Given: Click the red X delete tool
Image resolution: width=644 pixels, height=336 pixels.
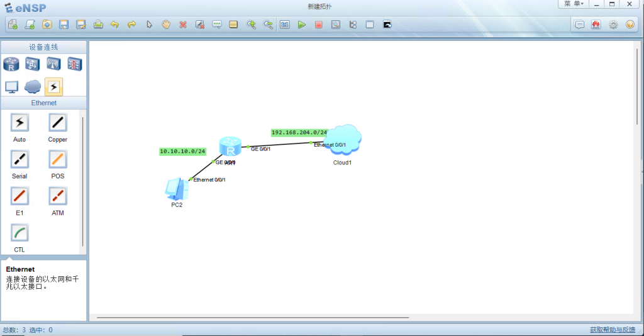Looking at the screenshot, I should click(183, 25).
